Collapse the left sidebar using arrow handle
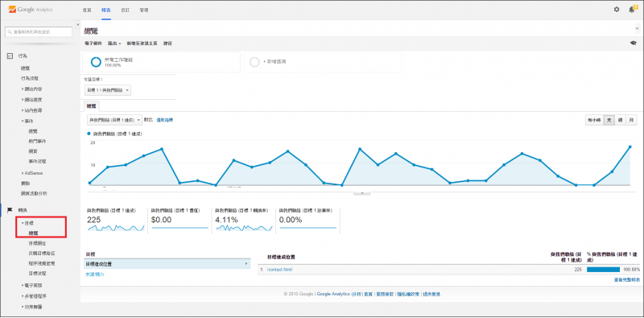Image resolution: width=644 pixels, height=318 pixels. click(78, 25)
